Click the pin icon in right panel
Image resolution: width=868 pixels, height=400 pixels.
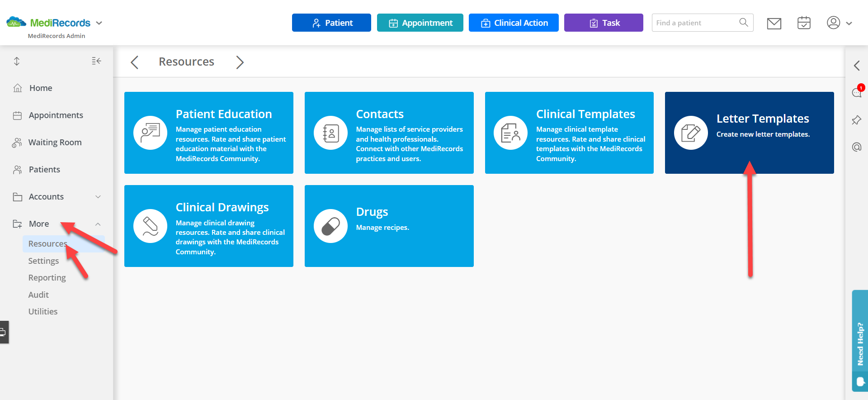pyautogui.click(x=857, y=120)
